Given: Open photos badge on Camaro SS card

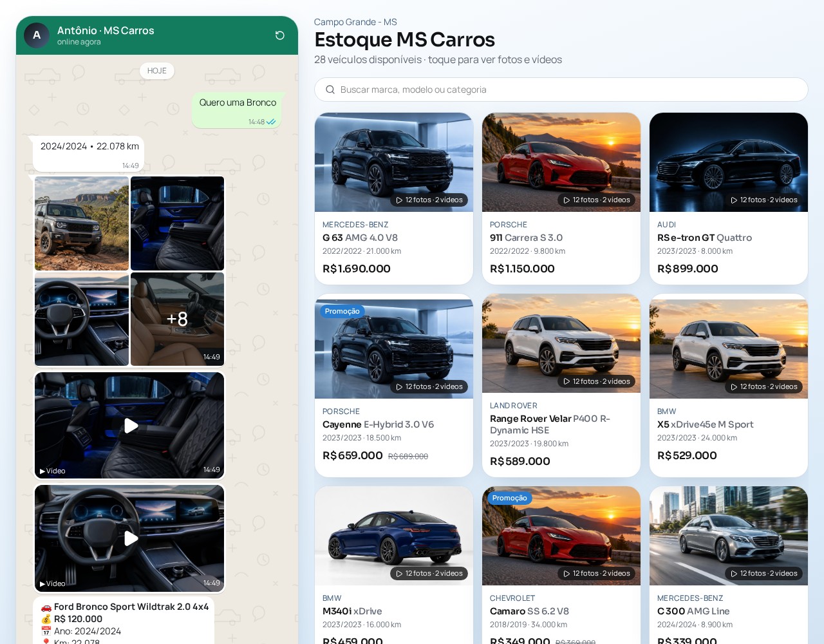Looking at the screenshot, I should [x=597, y=573].
